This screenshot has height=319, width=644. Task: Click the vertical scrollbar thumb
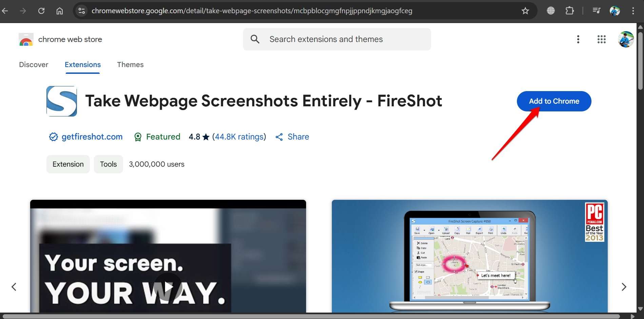[x=640, y=61]
